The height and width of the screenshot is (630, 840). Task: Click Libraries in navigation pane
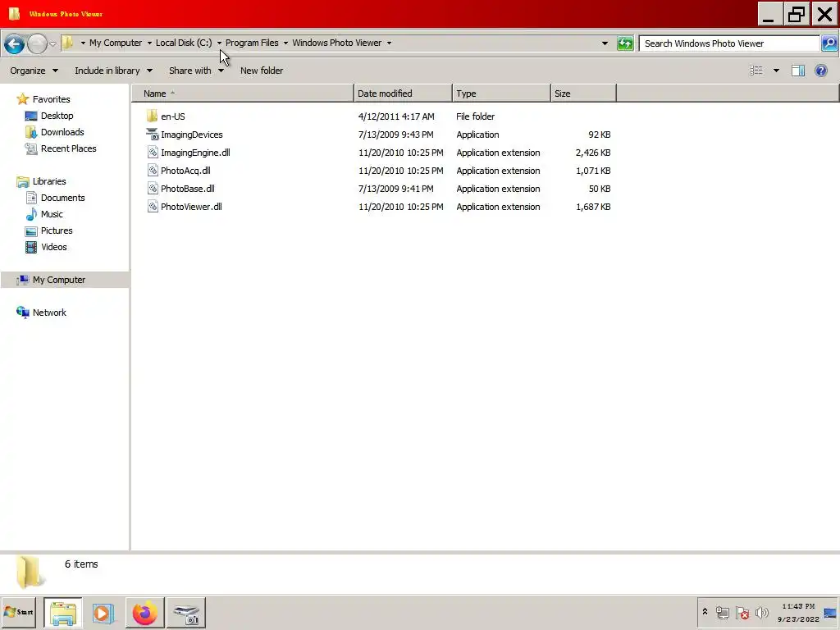49,181
